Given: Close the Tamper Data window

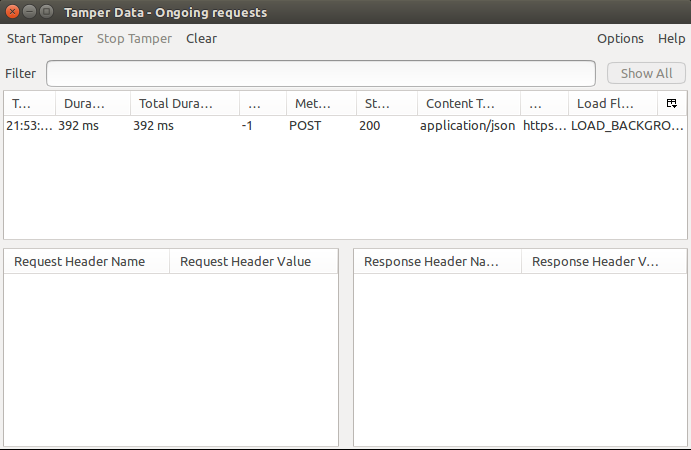Looking at the screenshot, I should point(12,11).
